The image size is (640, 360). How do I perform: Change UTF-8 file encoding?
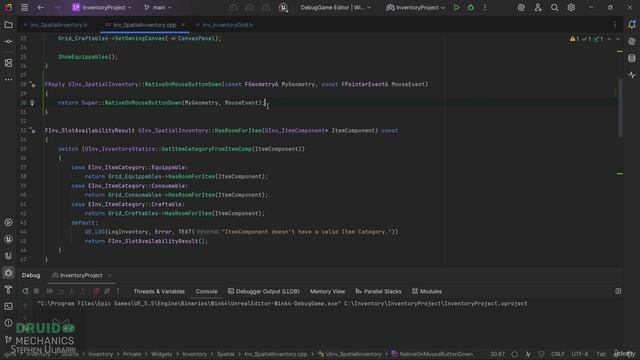coord(580,354)
